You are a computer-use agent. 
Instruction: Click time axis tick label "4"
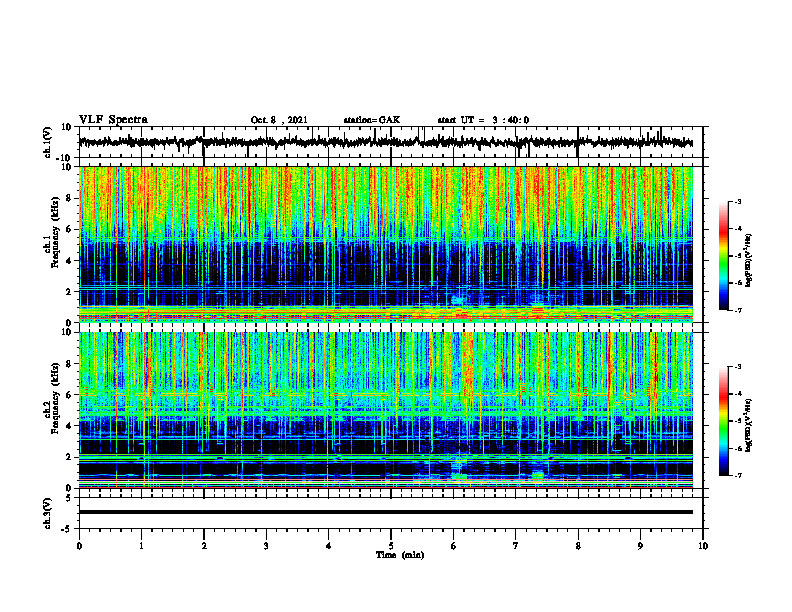(328, 546)
